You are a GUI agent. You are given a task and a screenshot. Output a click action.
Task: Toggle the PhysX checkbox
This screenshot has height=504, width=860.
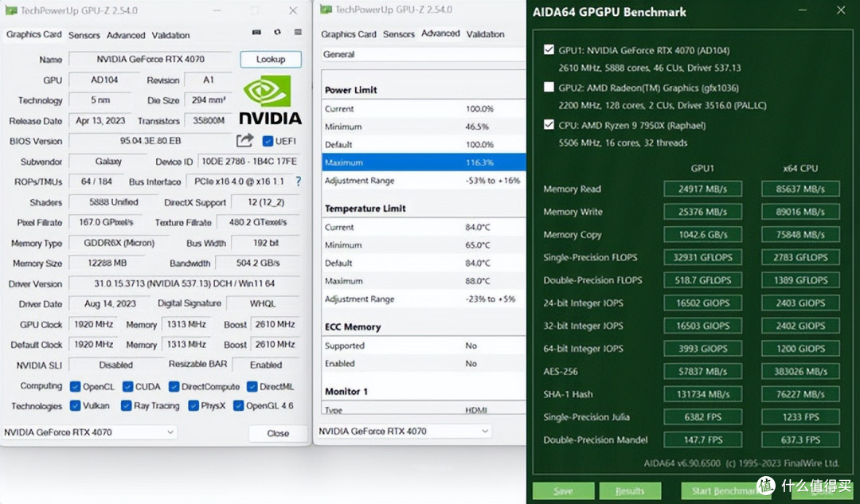point(193,406)
